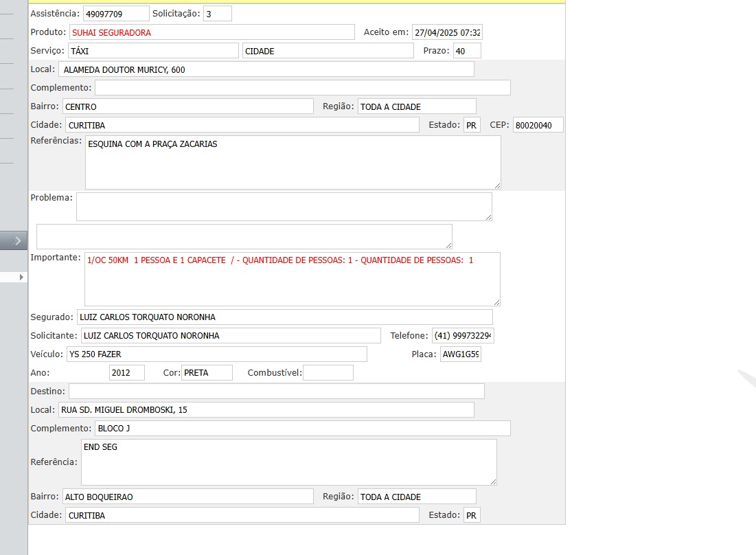The height and width of the screenshot is (555, 756).
Task: Click the resize handle of the unlabeled textarea
Action: [448, 245]
